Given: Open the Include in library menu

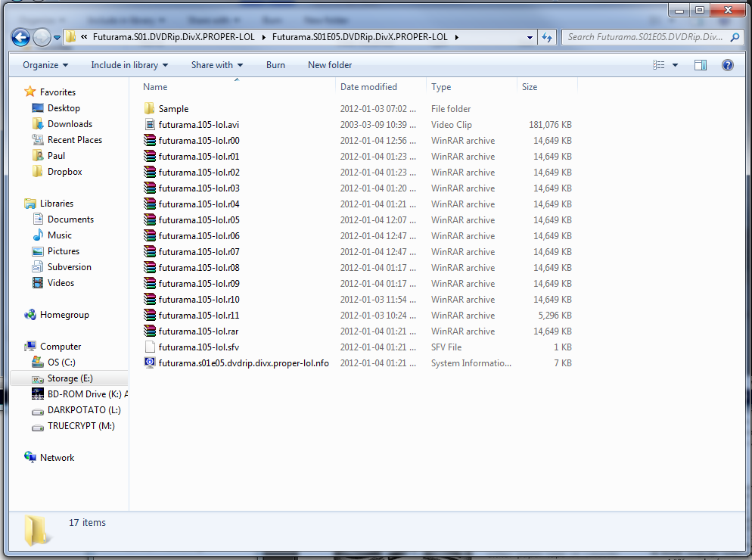Looking at the screenshot, I should [129, 65].
